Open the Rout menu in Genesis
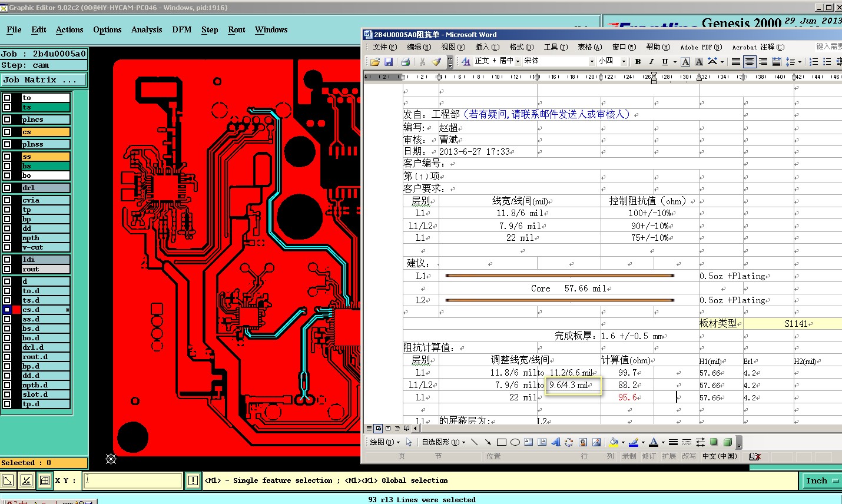The image size is (842, 504). point(237,29)
